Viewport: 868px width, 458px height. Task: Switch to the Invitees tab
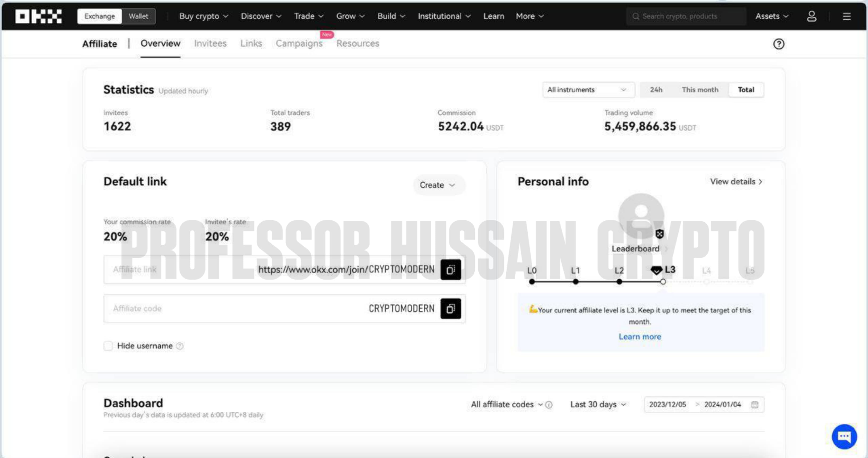(x=210, y=43)
